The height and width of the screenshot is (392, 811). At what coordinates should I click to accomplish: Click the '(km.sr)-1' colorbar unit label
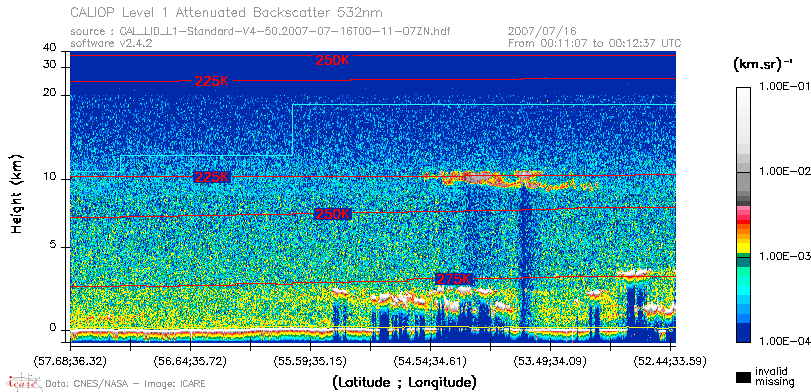763,65
